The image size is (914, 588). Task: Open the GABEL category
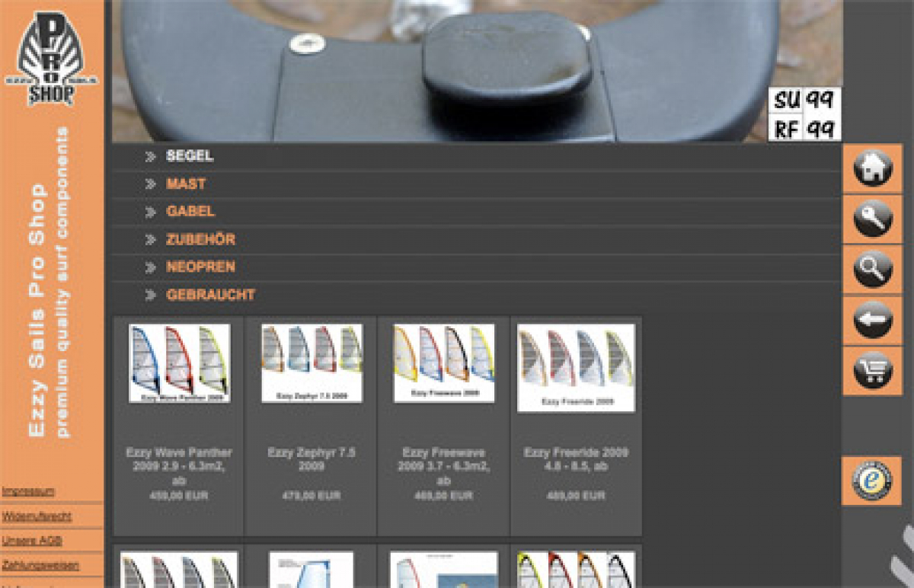(x=190, y=212)
